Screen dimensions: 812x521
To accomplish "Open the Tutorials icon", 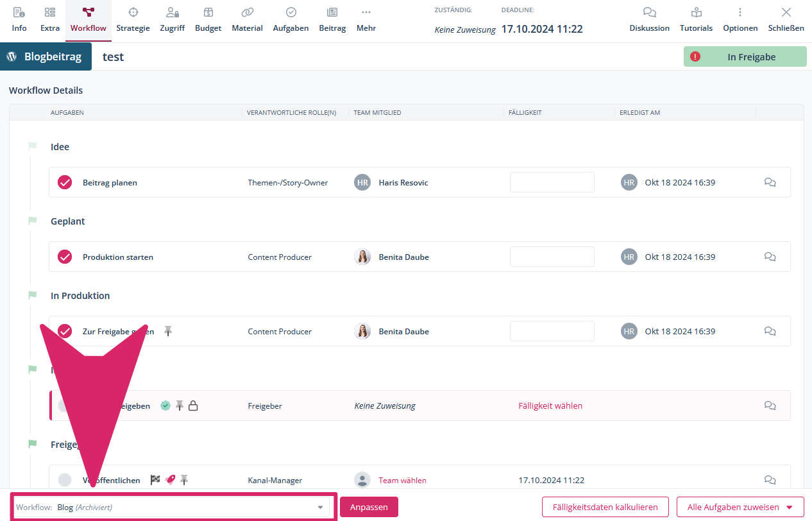I will 696,13.
